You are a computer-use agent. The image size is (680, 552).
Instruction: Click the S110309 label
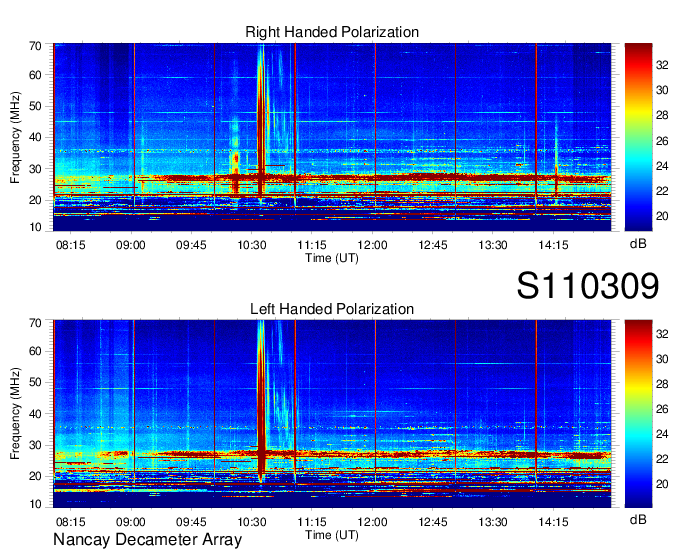[588, 286]
